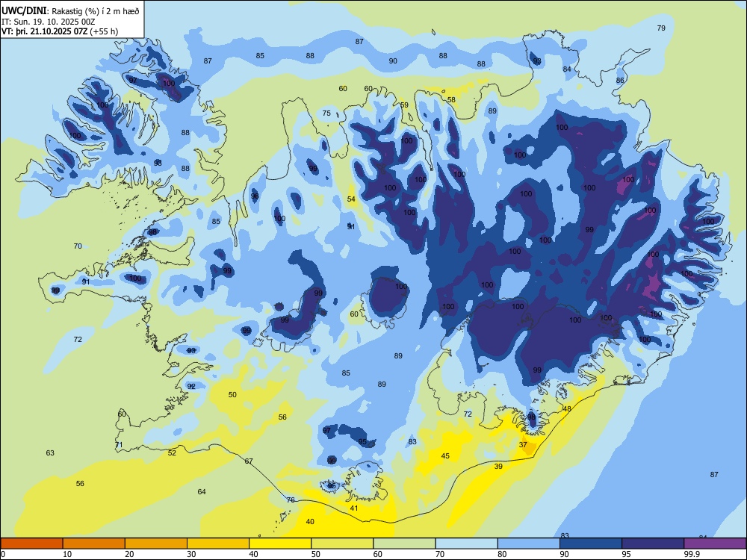
Task: Click the 'IT: Sun. 19. 10. 2025 00Z' line
Action: coord(48,22)
